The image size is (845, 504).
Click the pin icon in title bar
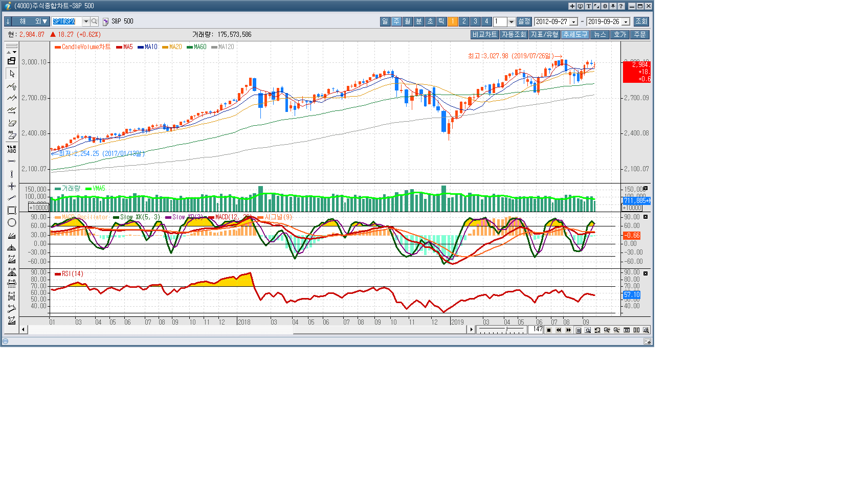click(x=613, y=6)
